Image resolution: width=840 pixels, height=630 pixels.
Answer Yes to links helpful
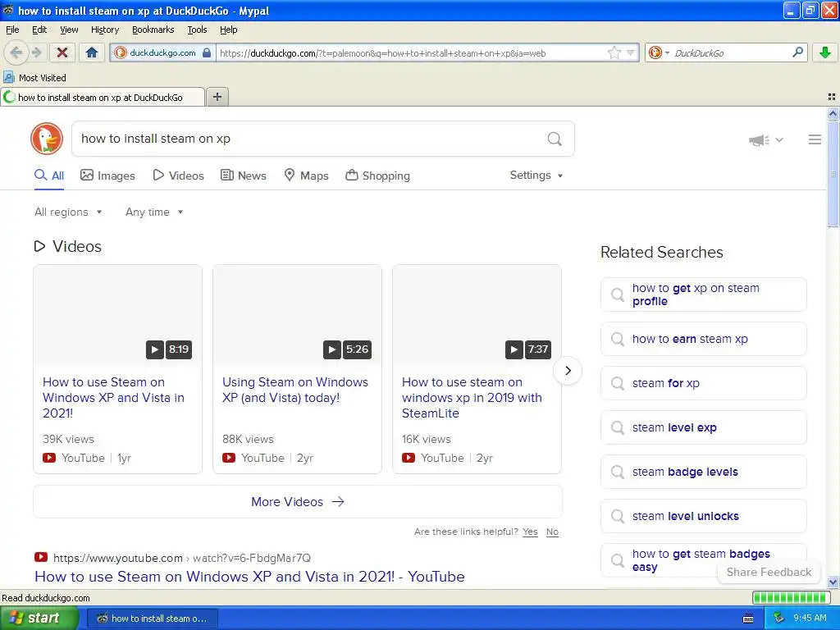[530, 532]
